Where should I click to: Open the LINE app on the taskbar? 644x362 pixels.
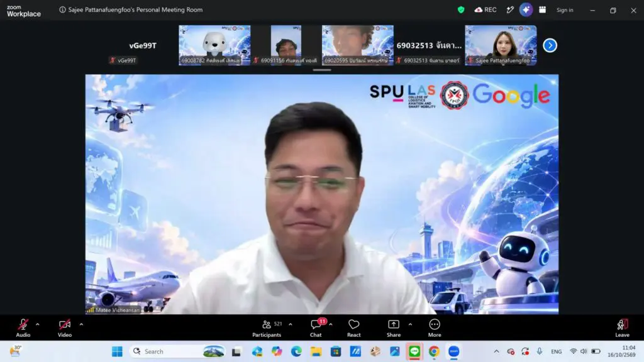(x=414, y=351)
